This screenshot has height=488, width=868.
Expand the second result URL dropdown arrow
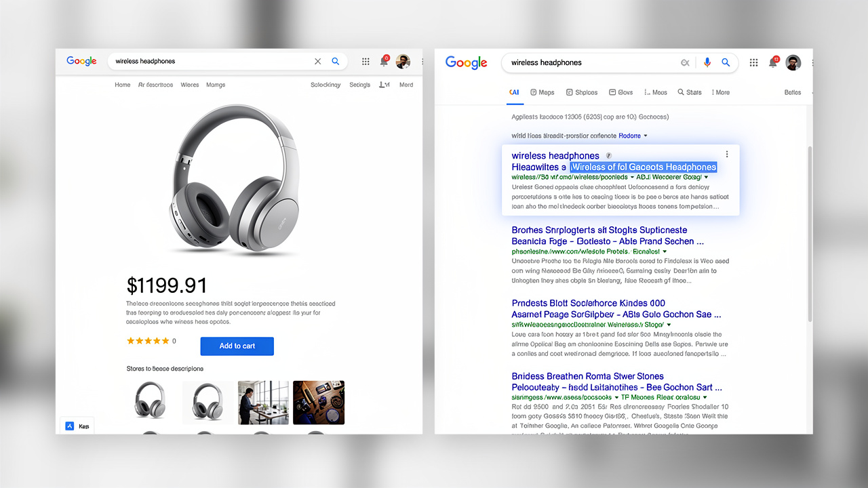click(x=665, y=251)
